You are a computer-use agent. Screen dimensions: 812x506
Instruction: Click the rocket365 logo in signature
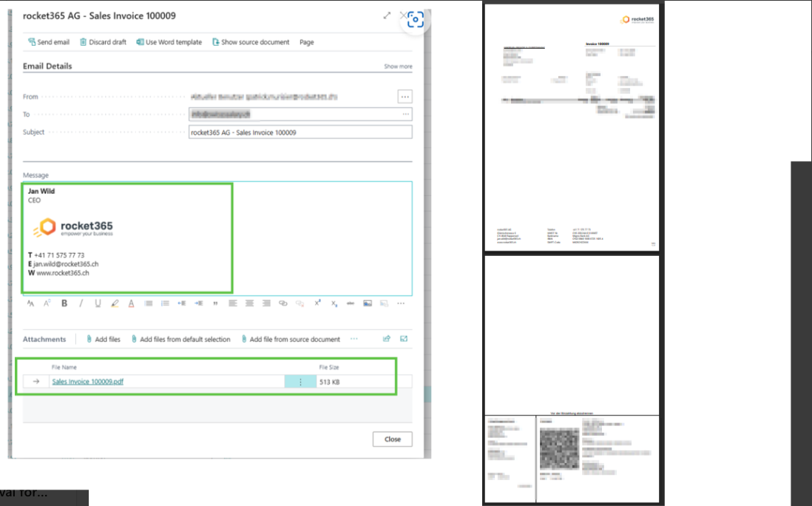coord(73,227)
